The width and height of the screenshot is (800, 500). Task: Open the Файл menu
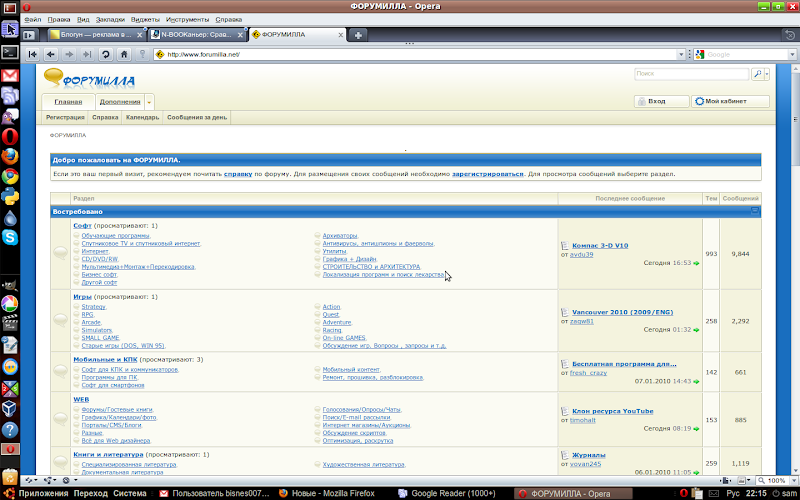coord(33,19)
